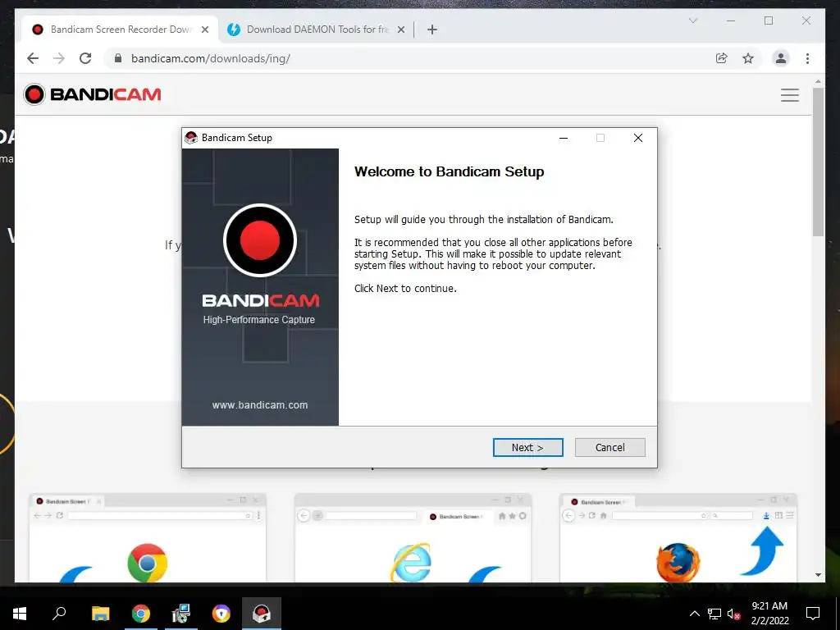Open the Windows Start menu
Image resolution: width=840 pixels, height=630 pixels.
20,614
